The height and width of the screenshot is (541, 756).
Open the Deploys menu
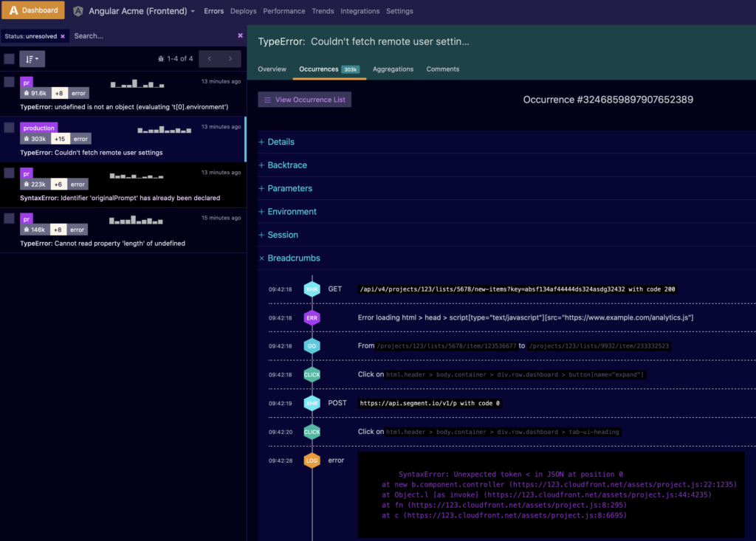point(243,11)
